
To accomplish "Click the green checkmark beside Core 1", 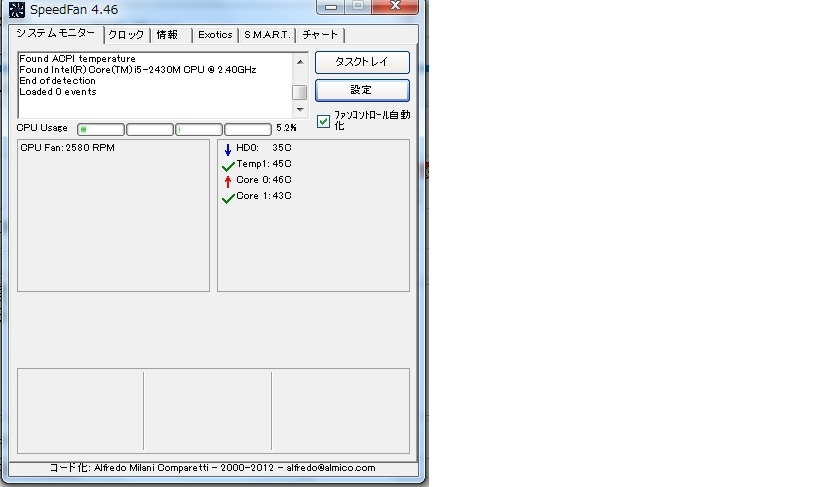I will (228, 199).
